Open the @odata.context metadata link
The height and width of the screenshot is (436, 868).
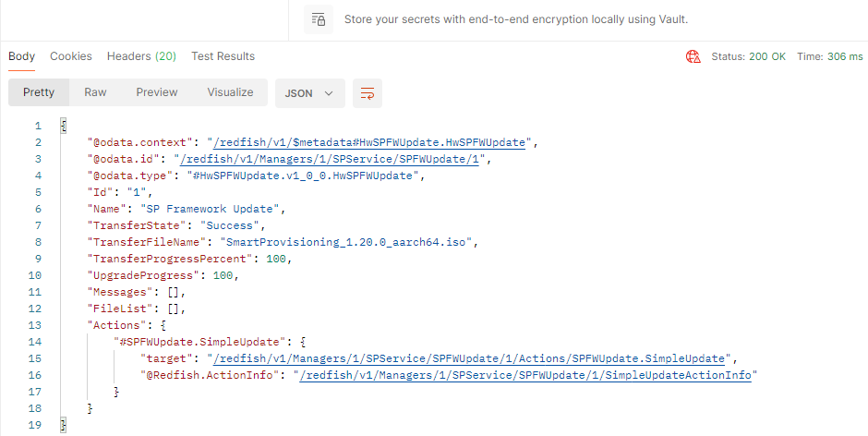click(369, 142)
